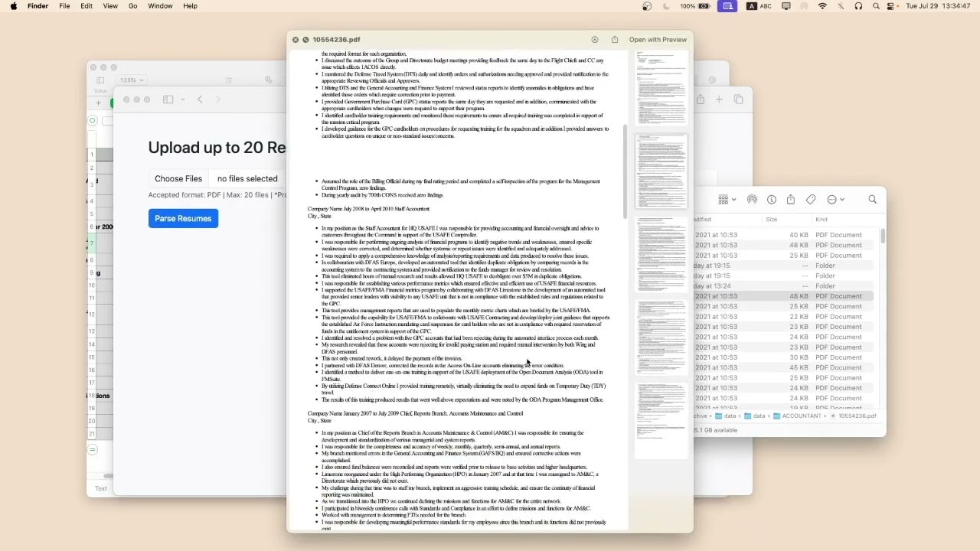Share the 10554236.pdf from Quick Look toolbar
980x551 pixels.
[615, 40]
